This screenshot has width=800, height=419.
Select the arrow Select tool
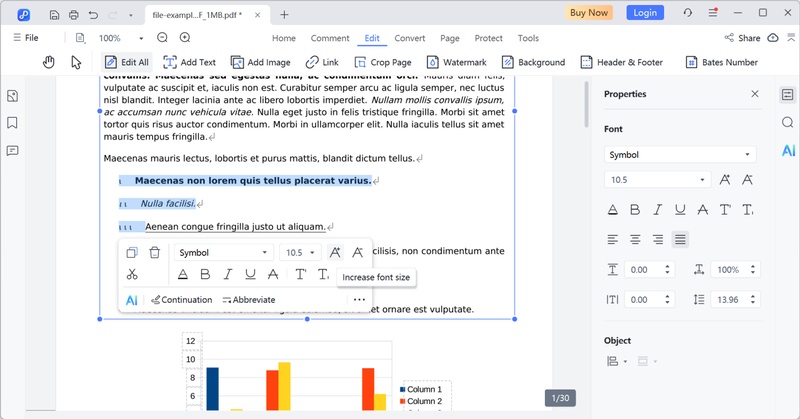pyautogui.click(x=76, y=62)
